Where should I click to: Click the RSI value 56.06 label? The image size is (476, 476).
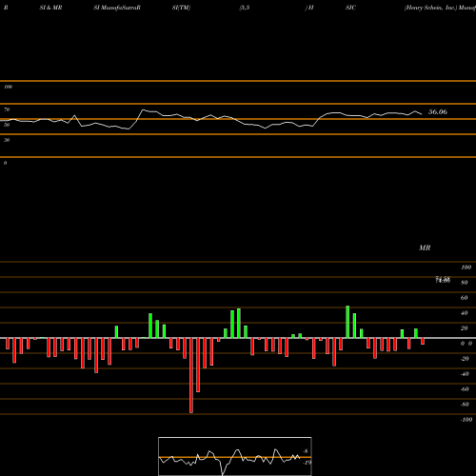point(438,111)
